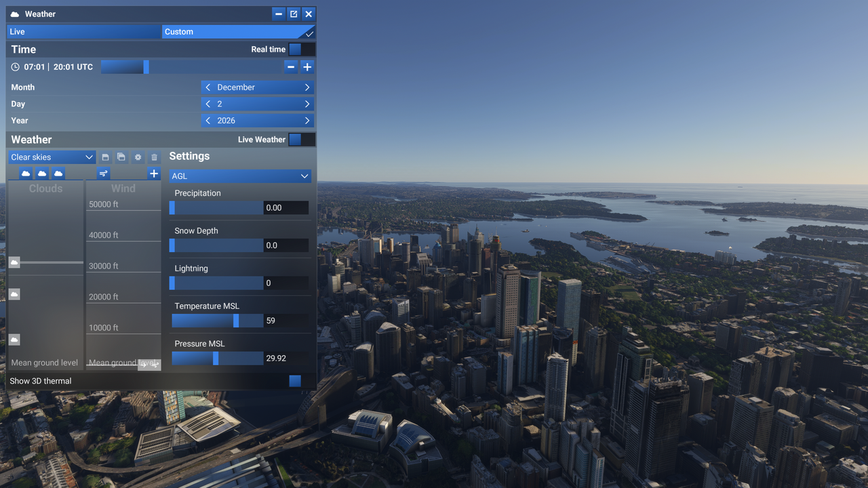Click the Precipitation value field 0.00

click(x=286, y=207)
